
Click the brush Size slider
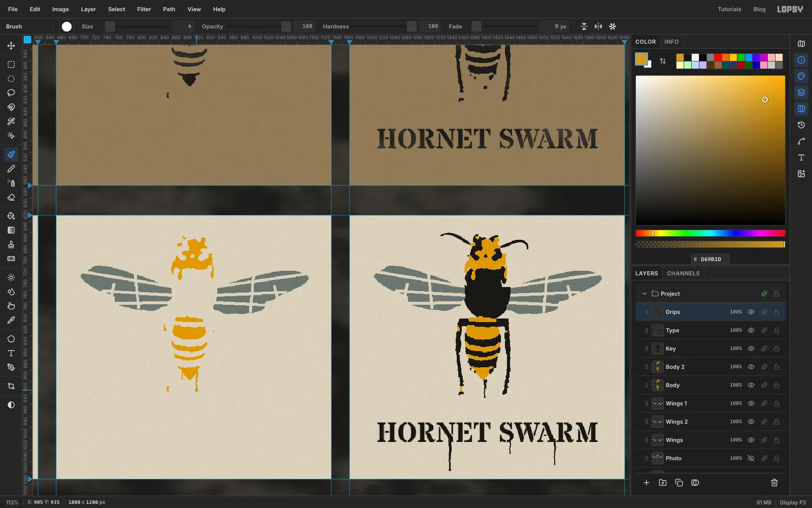click(x=138, y=26)
